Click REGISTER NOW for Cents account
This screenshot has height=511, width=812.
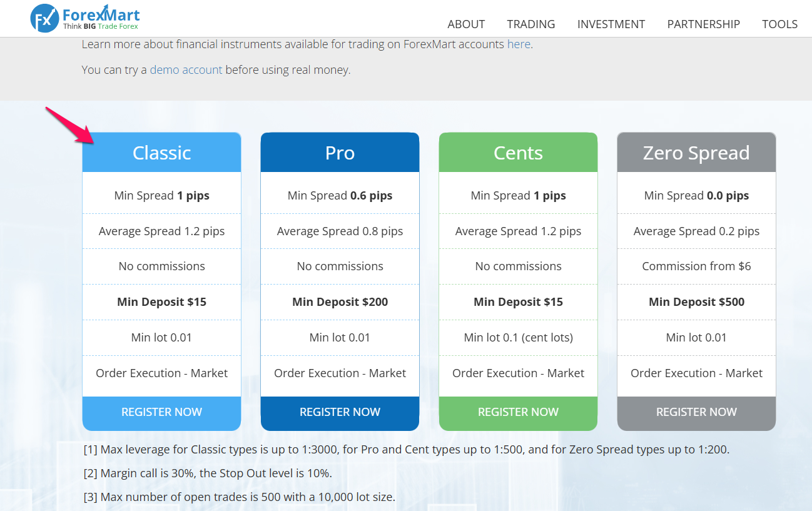tap(518, 412)
